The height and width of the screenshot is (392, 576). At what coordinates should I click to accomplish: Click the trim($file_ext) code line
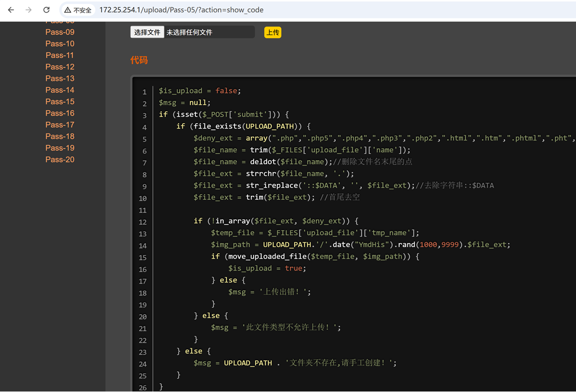pyautogui.click(x=277, y=197)
